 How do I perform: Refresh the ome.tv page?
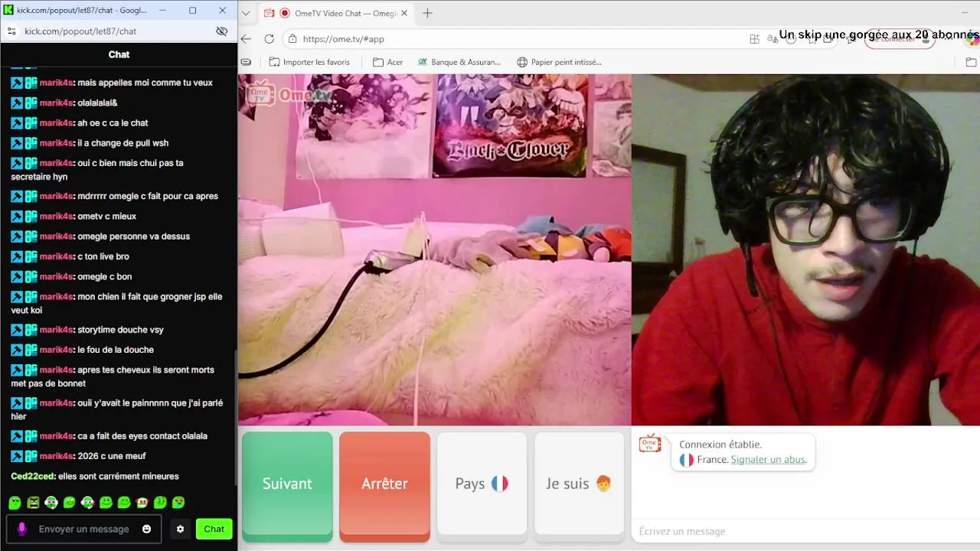pos(269,39)
